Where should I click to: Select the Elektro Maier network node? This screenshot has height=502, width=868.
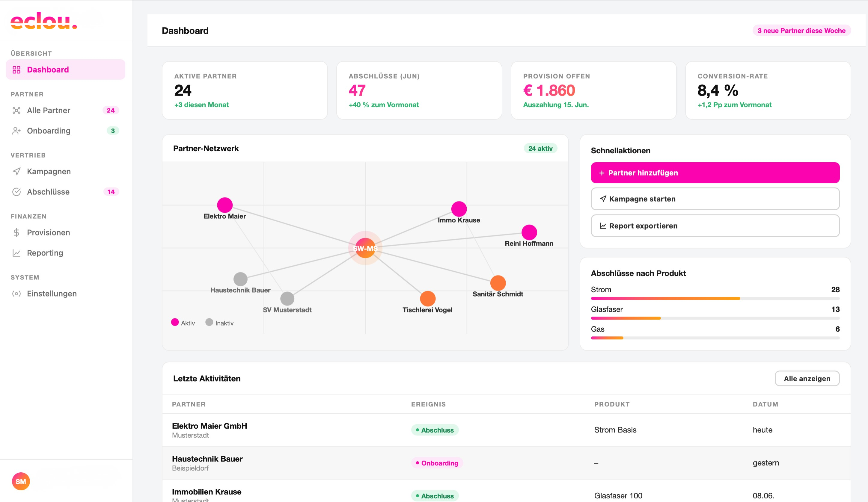(x=224, y=205)
